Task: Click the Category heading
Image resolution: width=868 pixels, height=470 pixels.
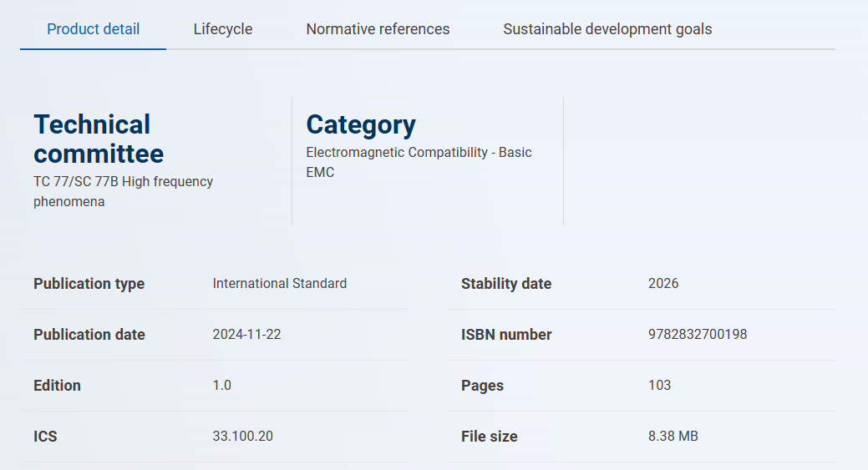Action: [361, 124]
